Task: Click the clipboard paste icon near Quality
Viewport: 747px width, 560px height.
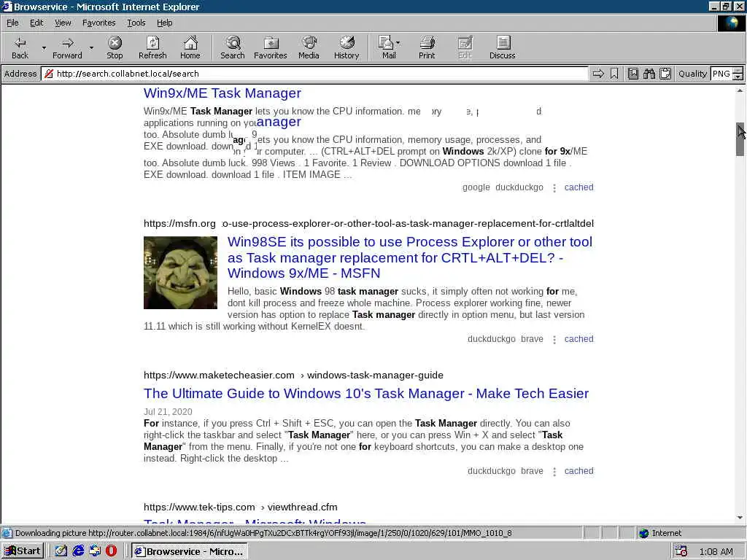Action: click(665, 74)
